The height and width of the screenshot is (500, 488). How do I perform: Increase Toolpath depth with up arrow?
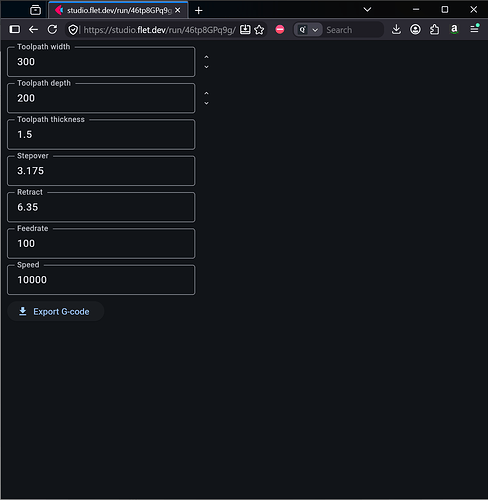click(x=206, y=93)
